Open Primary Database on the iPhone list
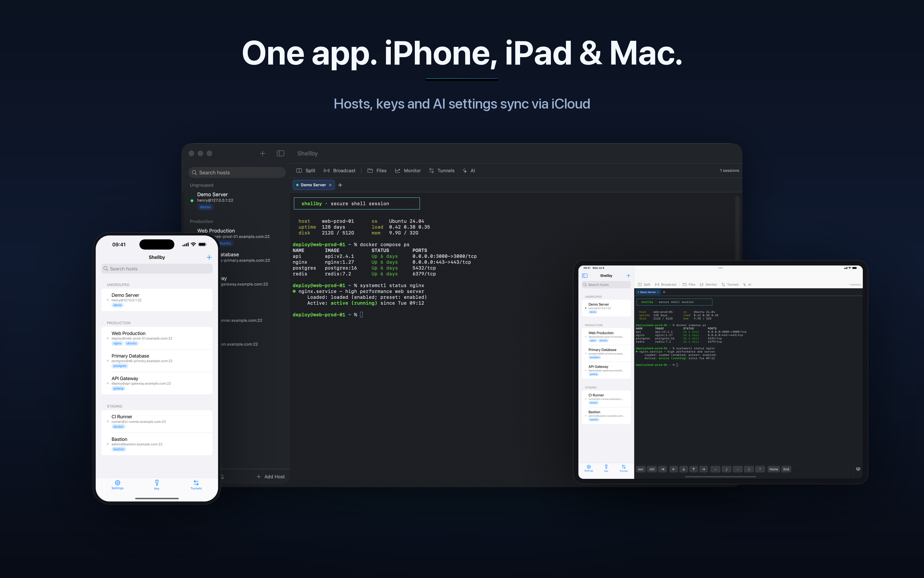The height and width of the screenshot is (578, 924). (x=157, y=361)
